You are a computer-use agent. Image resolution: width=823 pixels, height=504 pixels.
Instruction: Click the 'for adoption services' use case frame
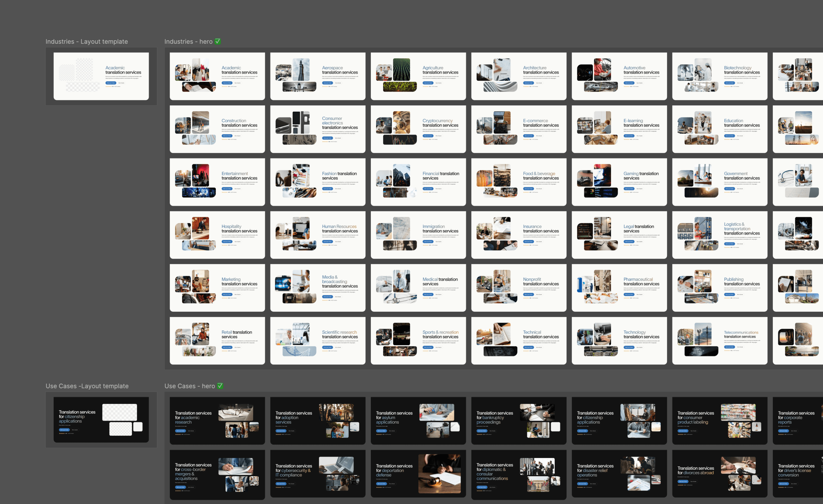coord(318,421)
